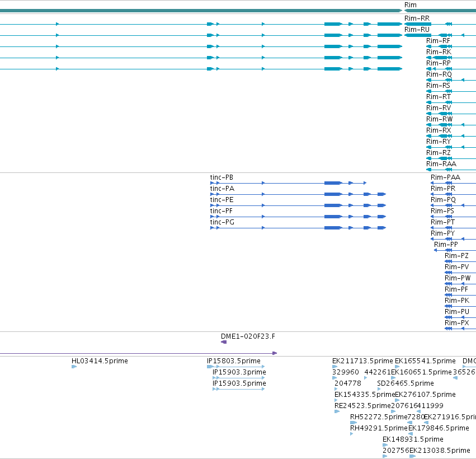Viewport: 476px width, 459px height.
Task: Click purple arrowhead ending the long feature line
Action: 275,353
